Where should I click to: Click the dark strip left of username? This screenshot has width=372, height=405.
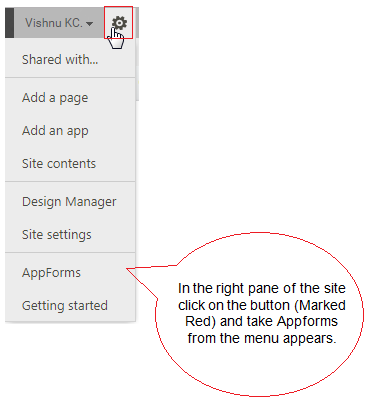(x=9, y=23)
